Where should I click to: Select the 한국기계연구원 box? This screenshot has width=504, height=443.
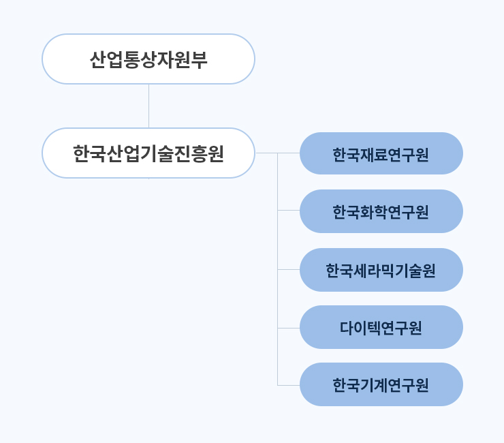point(381,384)
